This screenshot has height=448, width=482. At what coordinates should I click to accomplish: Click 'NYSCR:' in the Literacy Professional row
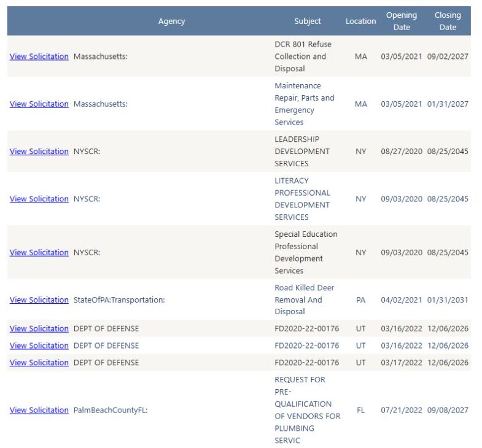(87, 199)
